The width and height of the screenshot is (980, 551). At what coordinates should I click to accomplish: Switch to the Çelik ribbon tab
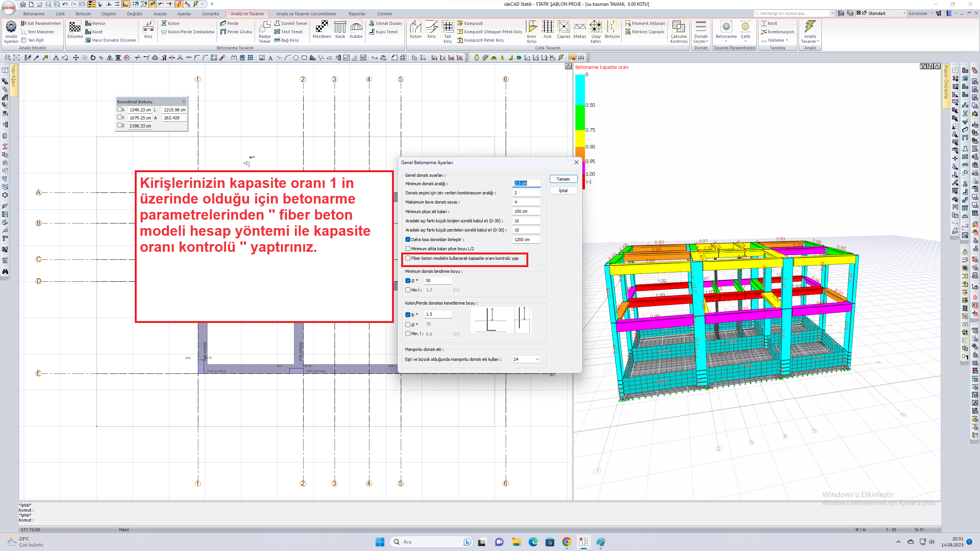(60, 14)
